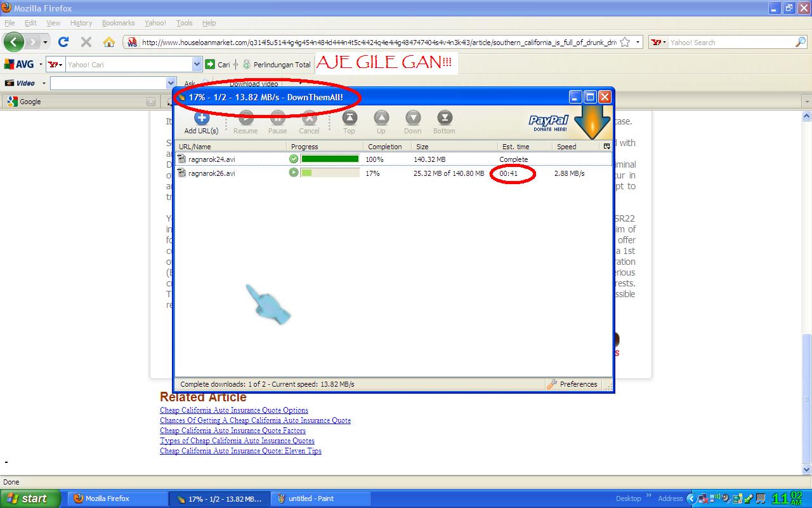Click the green Cari arrow button

click(x=210, y=64)
